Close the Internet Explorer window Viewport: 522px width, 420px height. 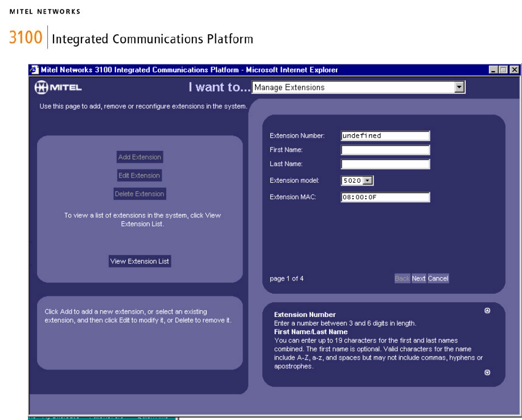point(515,69)
